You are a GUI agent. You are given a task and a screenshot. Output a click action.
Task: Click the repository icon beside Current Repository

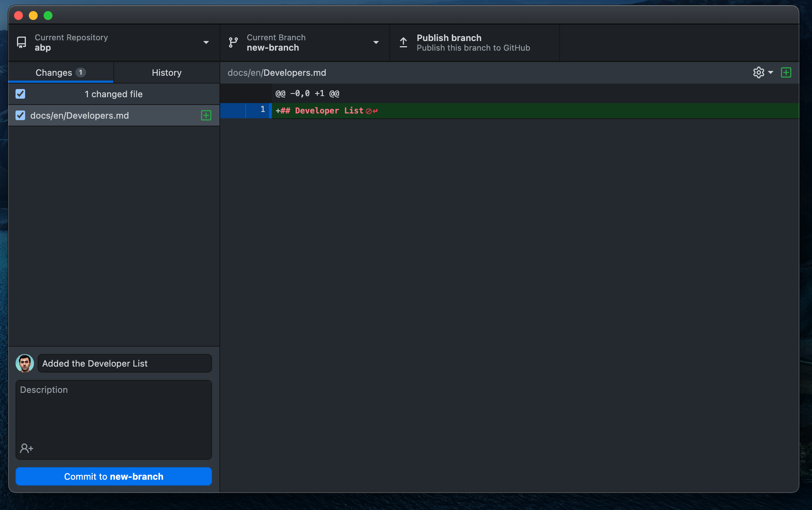pos(21,42)
